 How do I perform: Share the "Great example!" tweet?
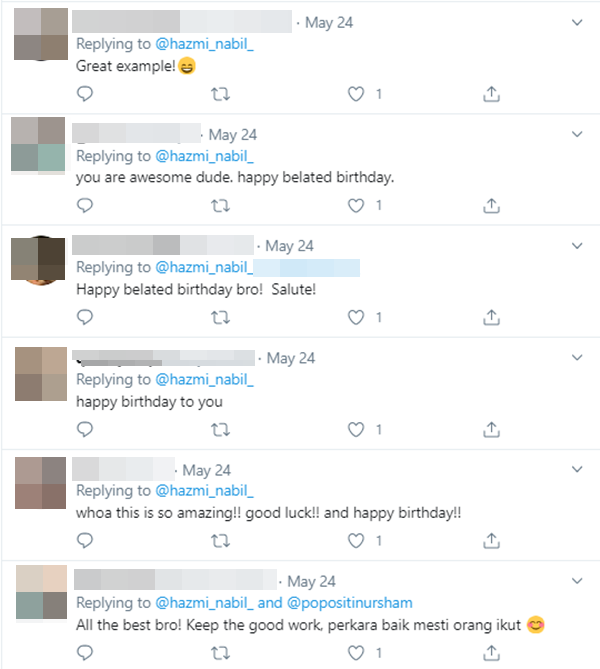(491, 94)
